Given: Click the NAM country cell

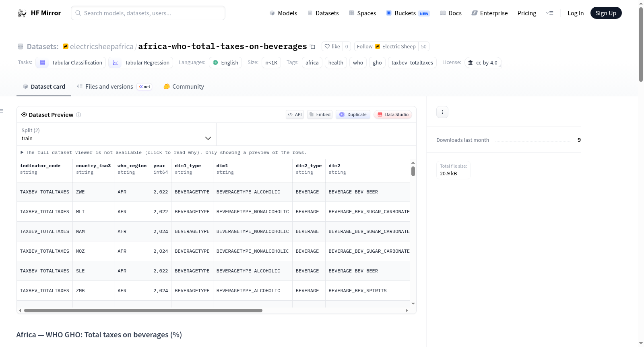Looking at the screenshot, I should click(x=93, y=231).
